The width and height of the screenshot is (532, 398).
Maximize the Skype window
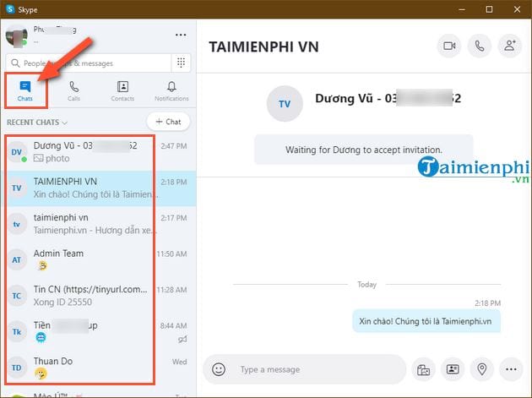489,9
